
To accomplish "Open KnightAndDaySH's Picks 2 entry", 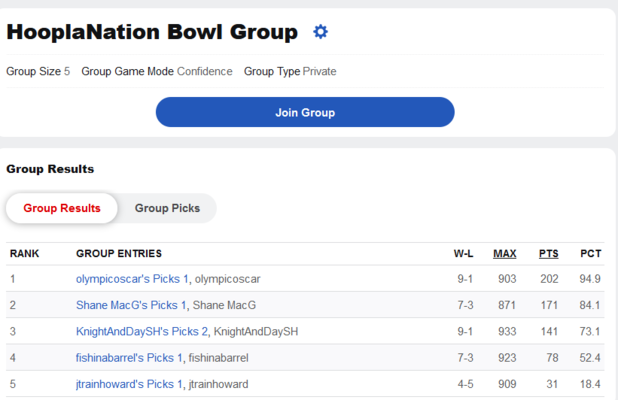I will [142, 331].
